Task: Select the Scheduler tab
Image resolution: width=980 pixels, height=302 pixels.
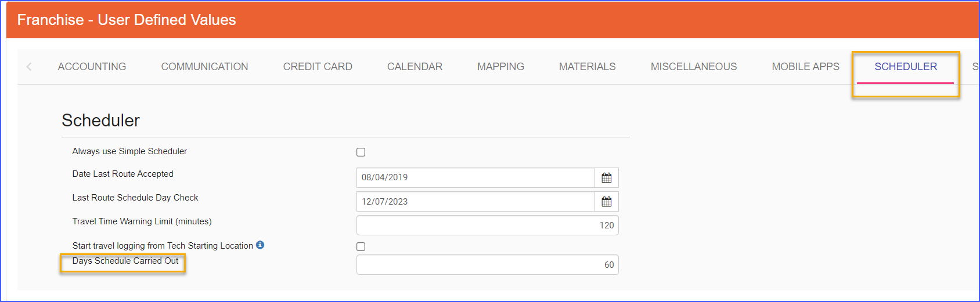Action: tap(906, 67)
